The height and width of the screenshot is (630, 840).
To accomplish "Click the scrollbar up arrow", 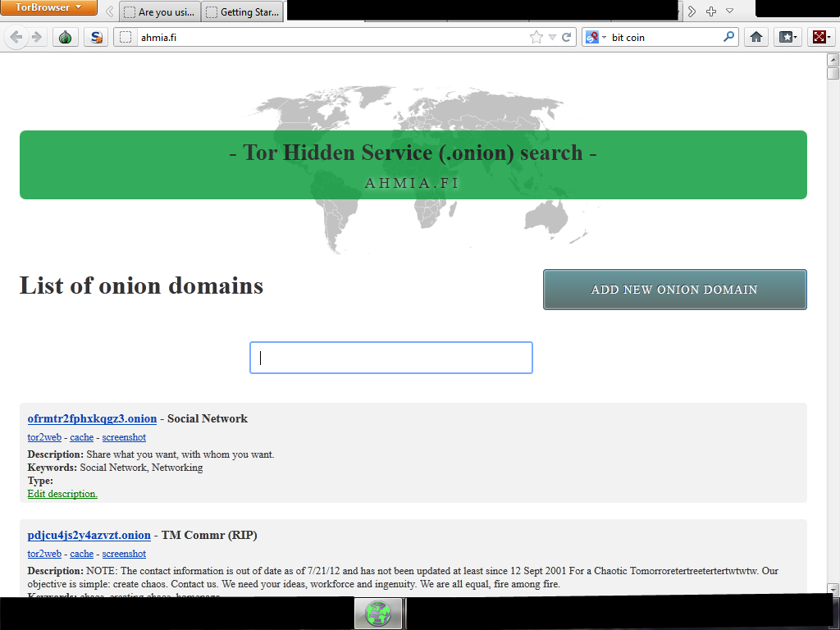I will [833, 59].
